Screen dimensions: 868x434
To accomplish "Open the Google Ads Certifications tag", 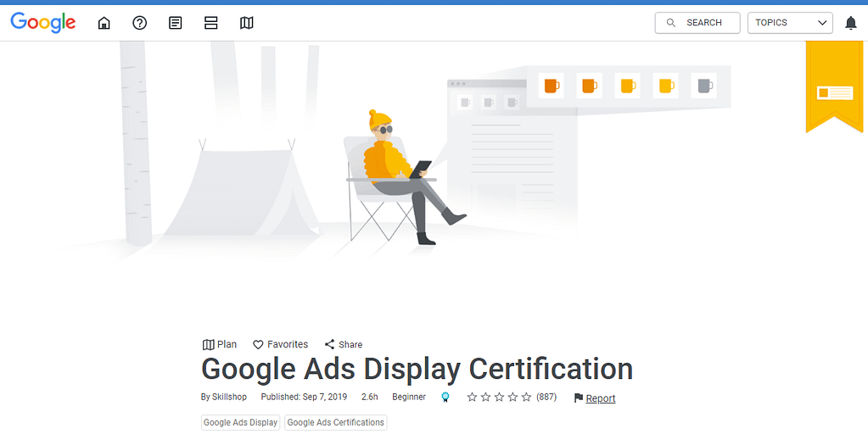I will 335,422.
